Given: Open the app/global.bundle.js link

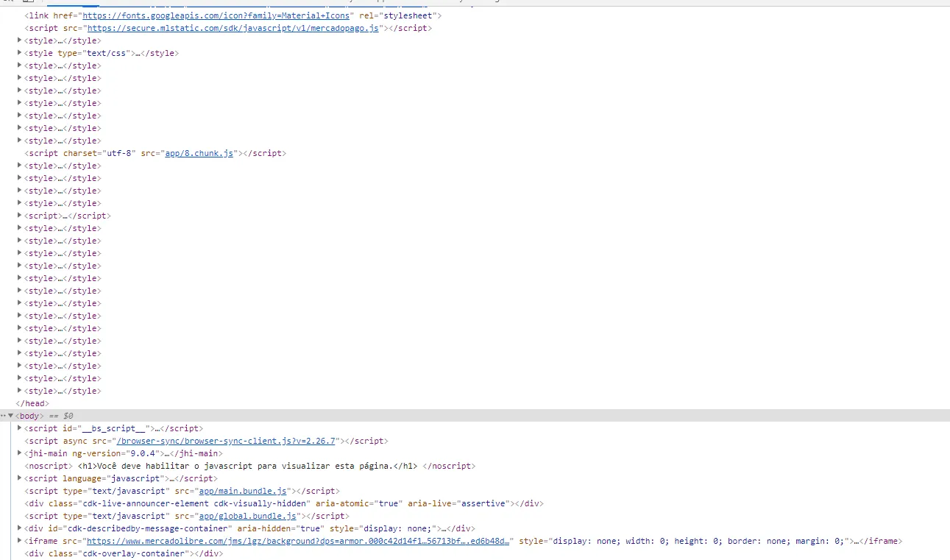Looking at the screenshot, I should (247, 516).
